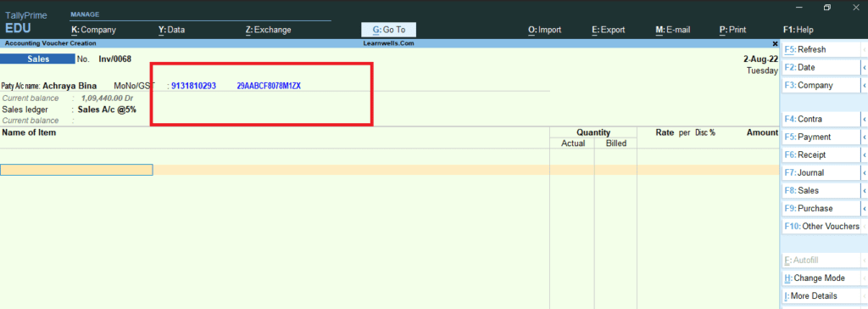868x309 pixels.
Task: Open the Z: Exchange menu
Action: (x=268, y=30)
